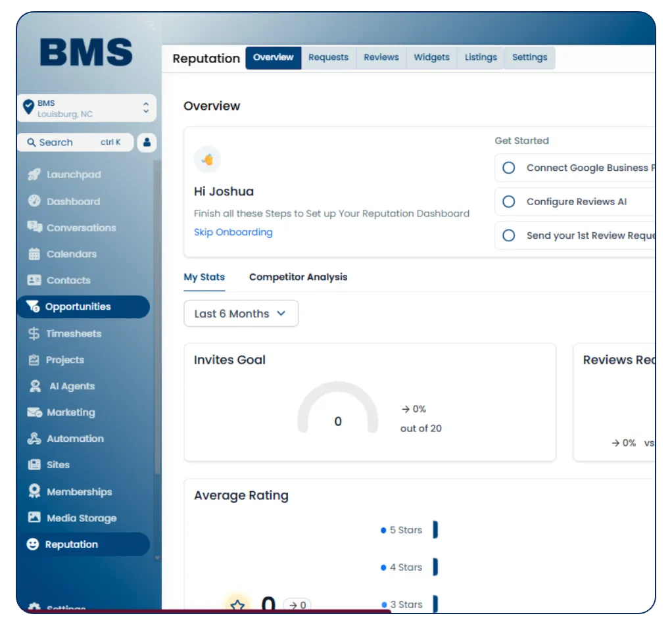Expand the BMS Louisburg, NC location switcher
Screen dimensions: 672x626
click(x=87, y=108)
